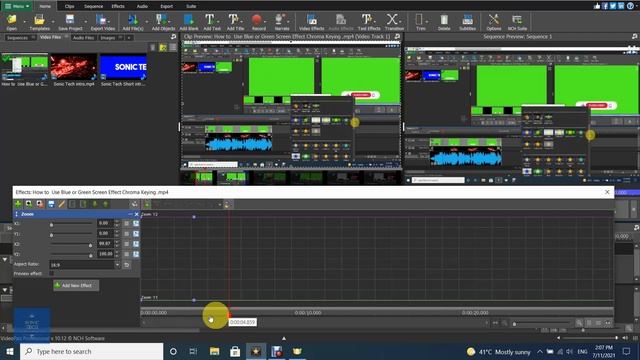The image size is (640, 360).
Task: Click the Add Objects icon
Action: 162,20
